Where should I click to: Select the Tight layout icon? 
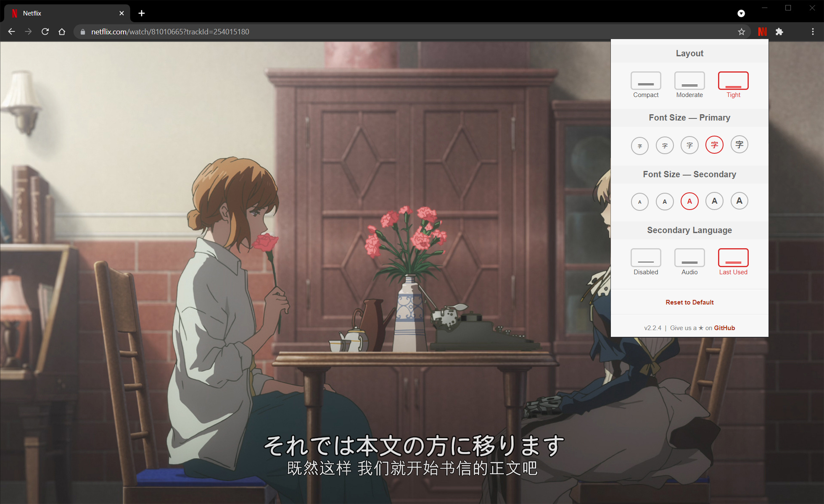click(733, 81)
